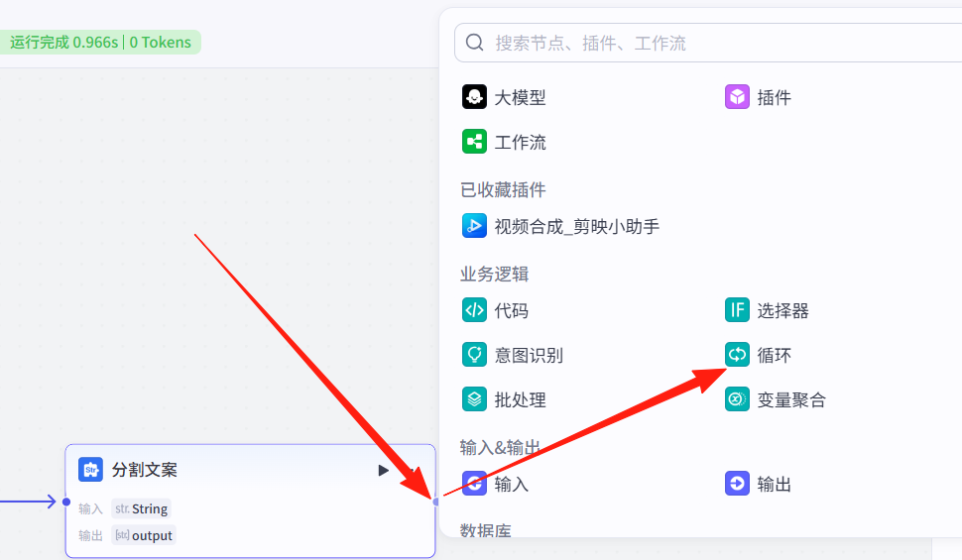The height and width of the screenshot is (560, 962).
Task: Click the 运行完成 0.966s status badge
Action: click(100, 43)
